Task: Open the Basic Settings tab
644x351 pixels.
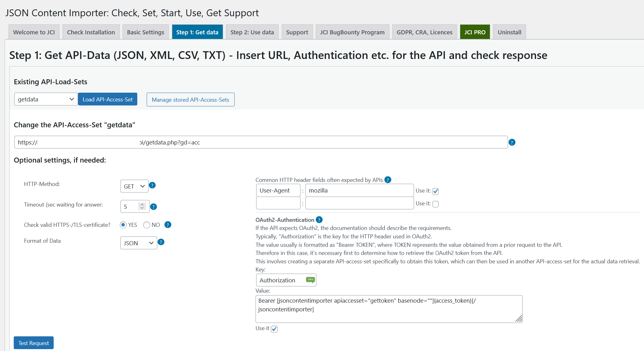Action: pyautogui.click(x=145, y=32)
